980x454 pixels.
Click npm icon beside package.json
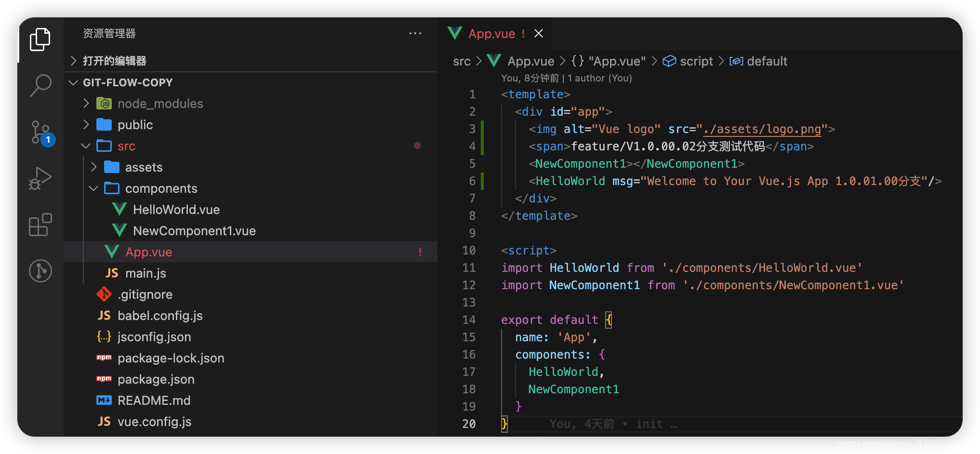pyautogui.click(x=104, y=379)
